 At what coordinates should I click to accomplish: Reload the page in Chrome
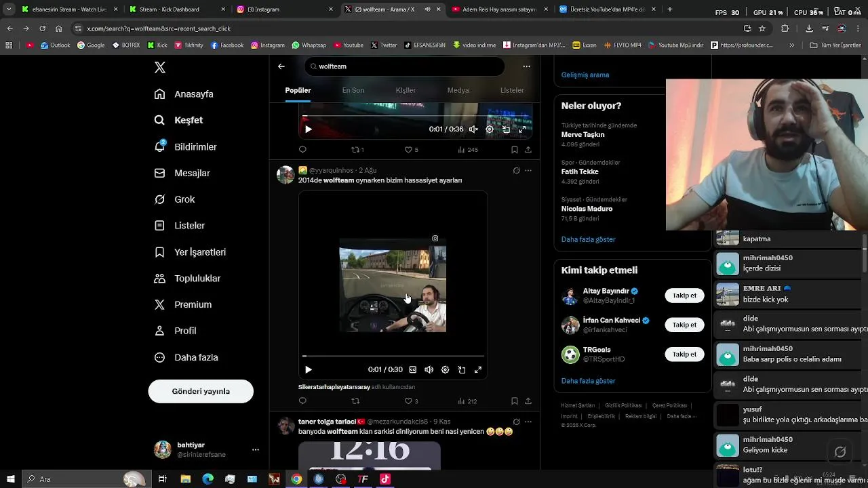[42, 28]
